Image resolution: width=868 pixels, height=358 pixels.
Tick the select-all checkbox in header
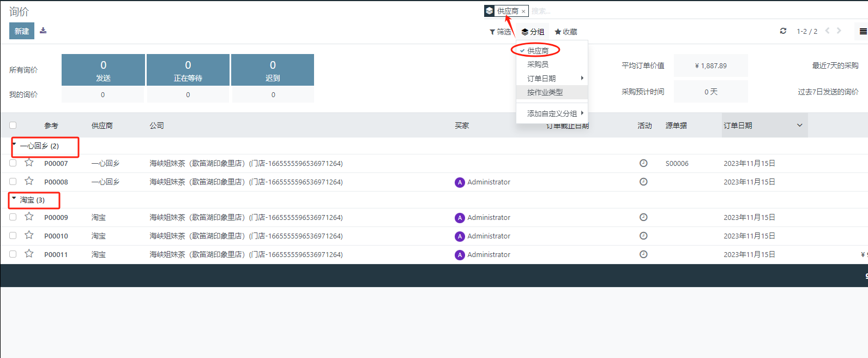coord(13,125)
